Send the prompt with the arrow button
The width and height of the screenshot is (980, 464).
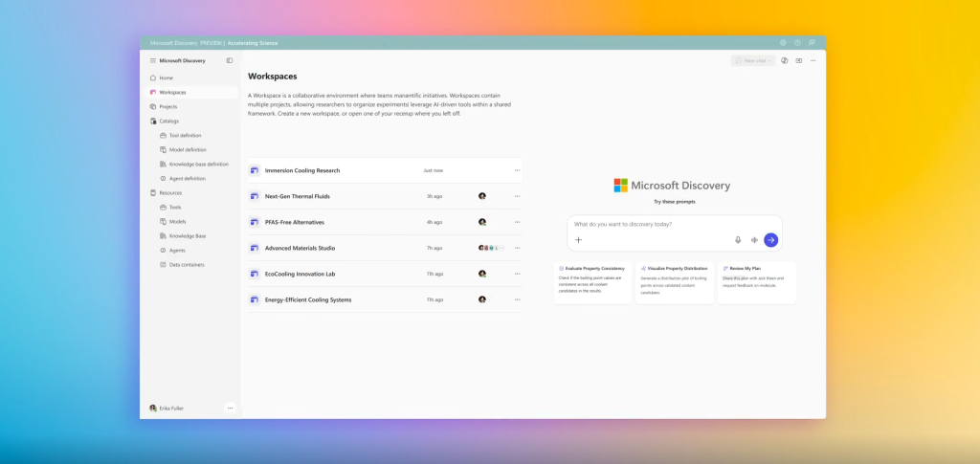point(771,240)
